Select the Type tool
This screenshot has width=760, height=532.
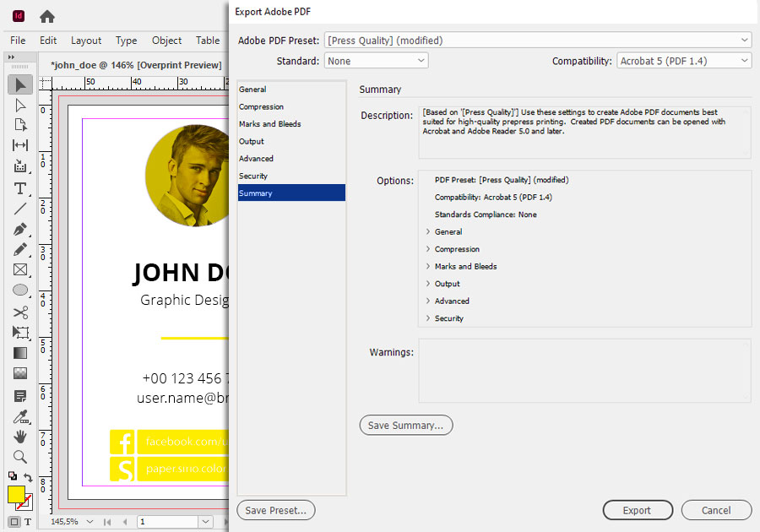click(20, 188)
